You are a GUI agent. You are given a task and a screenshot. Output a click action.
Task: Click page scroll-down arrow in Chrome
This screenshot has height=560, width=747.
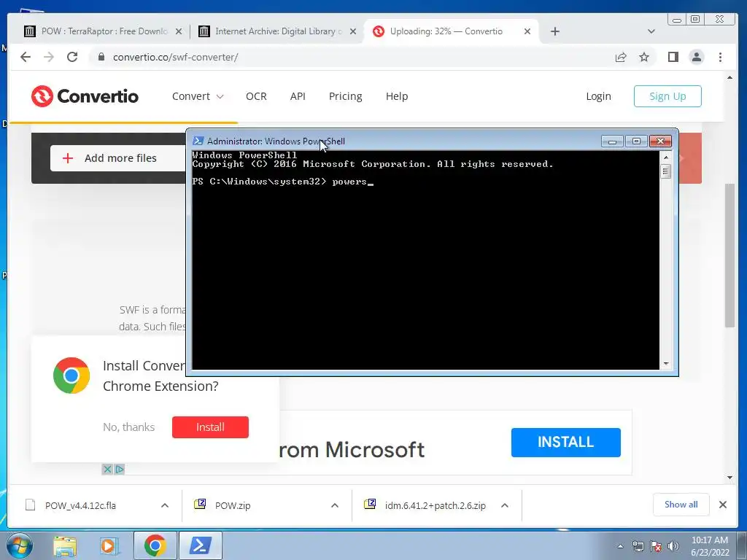coord(729,477)
